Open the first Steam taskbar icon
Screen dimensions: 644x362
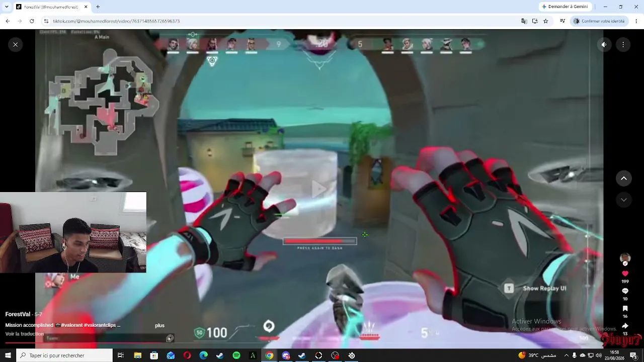pos(220,355)
